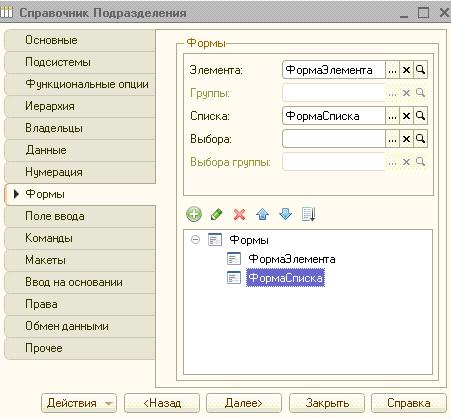
Task: Select ФормаЭлемента in the forms tree
Action: tap(292, 259)
